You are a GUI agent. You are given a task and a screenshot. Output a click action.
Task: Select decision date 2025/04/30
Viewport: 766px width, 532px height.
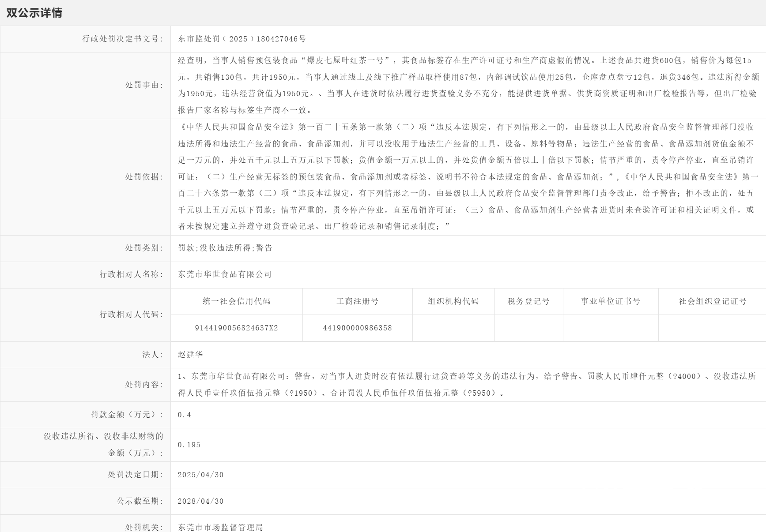(x=201, y=475)
